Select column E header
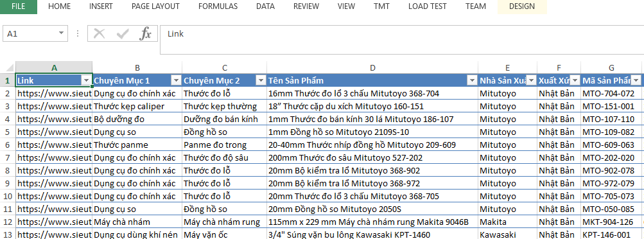This screenshot has height=239, width=644. [507, 67]
